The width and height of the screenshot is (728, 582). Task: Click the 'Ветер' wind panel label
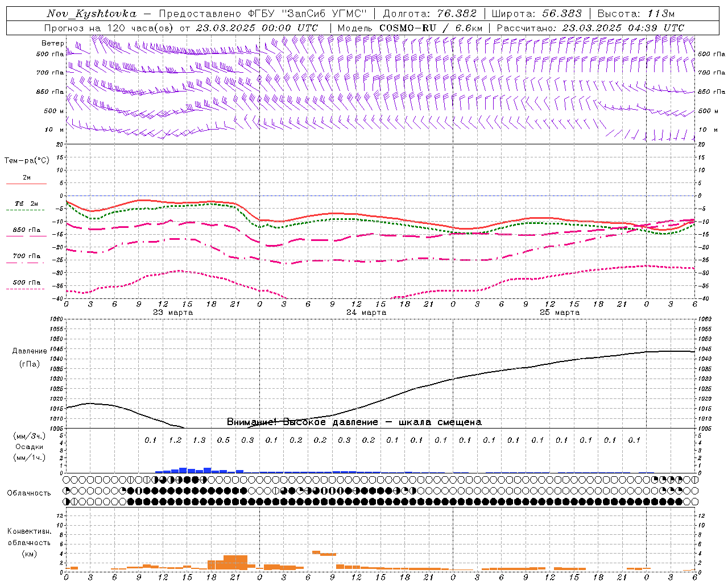(52, 43)
